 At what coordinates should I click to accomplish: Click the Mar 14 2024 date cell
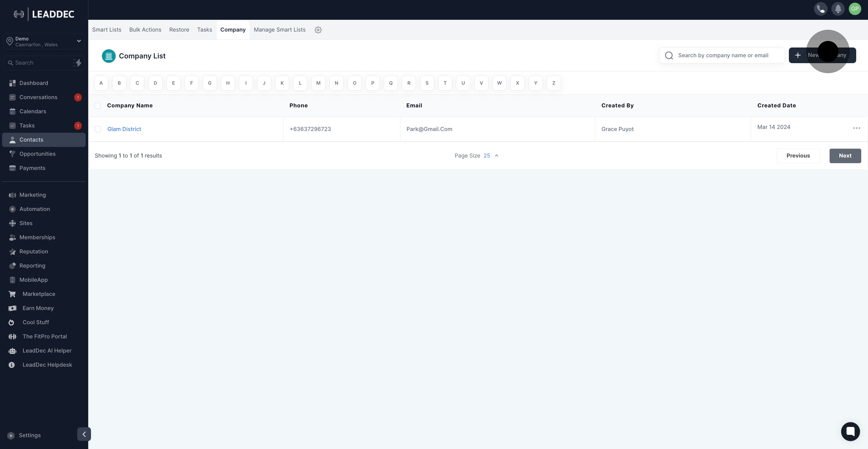(x=774, y=127)
